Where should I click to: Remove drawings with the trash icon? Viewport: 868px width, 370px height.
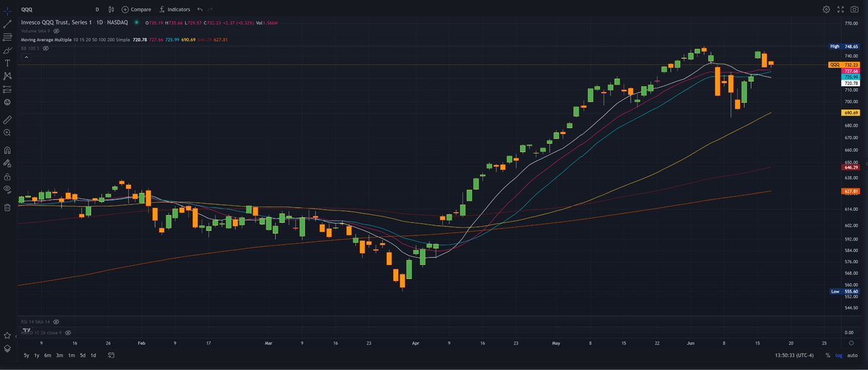click(7, 208)
